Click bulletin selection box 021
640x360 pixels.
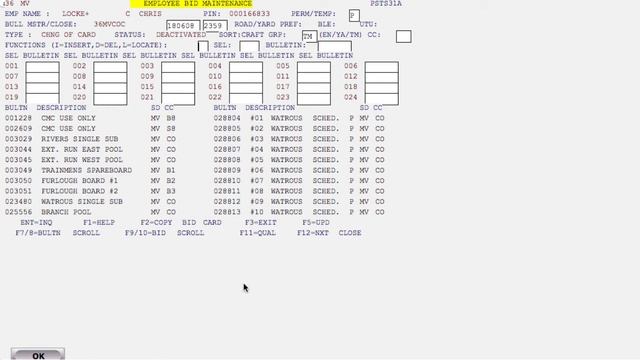pos(178,98)
